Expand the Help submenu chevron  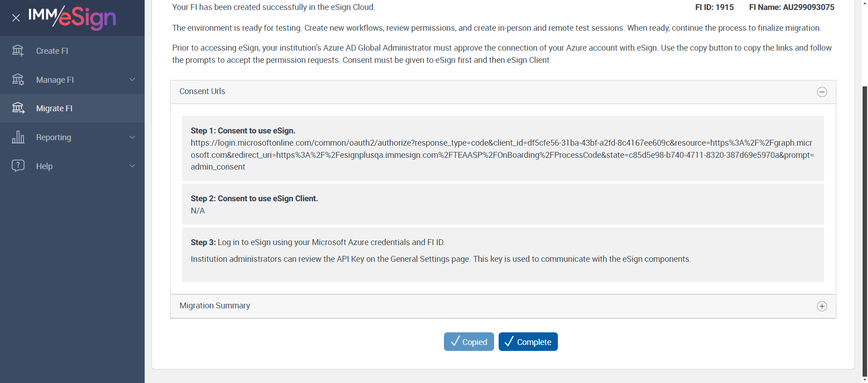(x=132, y=166)
